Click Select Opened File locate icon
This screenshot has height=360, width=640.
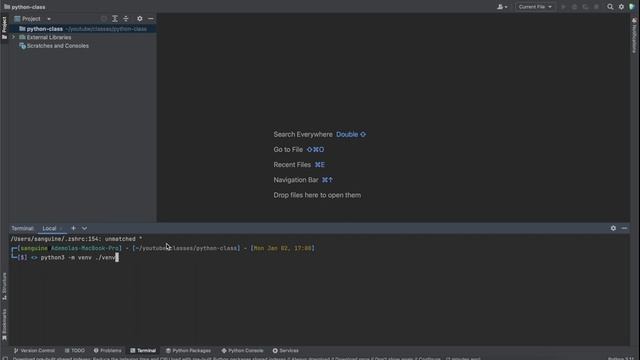(x=104, y=19)
